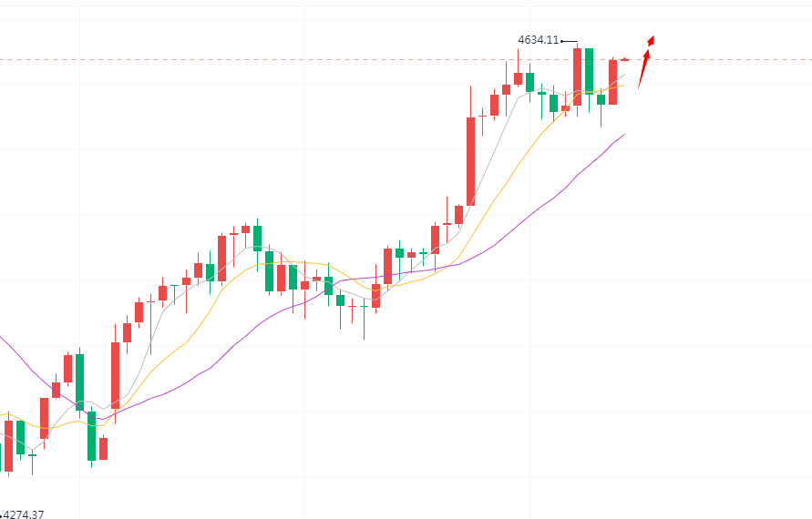Click the leftmost red candle on the chart

click(8, 444)
